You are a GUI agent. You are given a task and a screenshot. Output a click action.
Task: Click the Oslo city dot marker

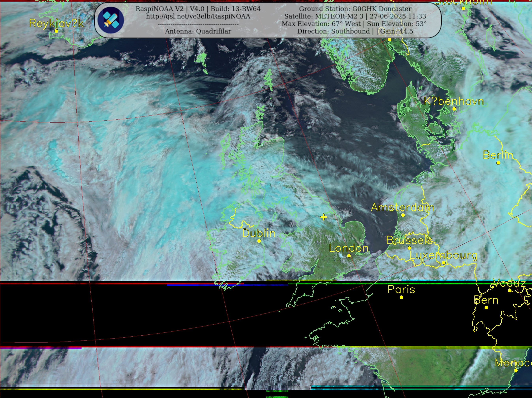(x=389, y=39)
